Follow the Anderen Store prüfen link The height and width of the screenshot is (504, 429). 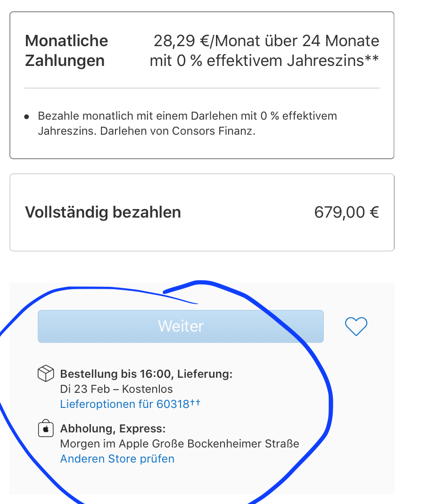117,459
